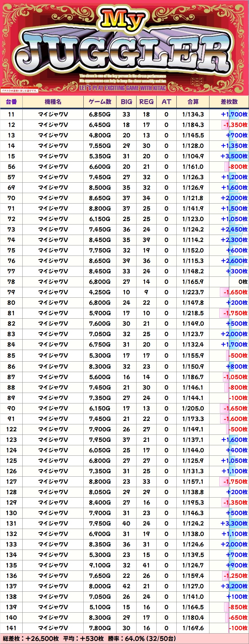Viewport: 249px width, 644px height.
Task: Click the 機種名 column header
Action: (x=53, y=102)
